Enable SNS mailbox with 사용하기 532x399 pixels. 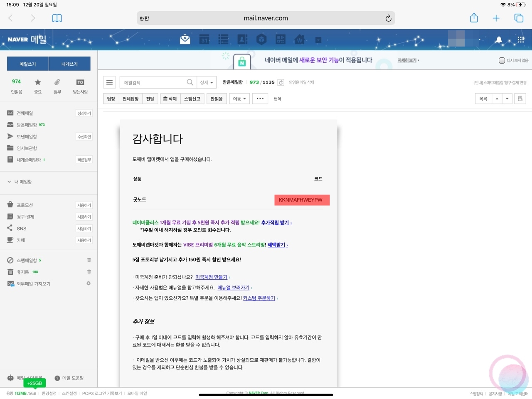(84, 229)
